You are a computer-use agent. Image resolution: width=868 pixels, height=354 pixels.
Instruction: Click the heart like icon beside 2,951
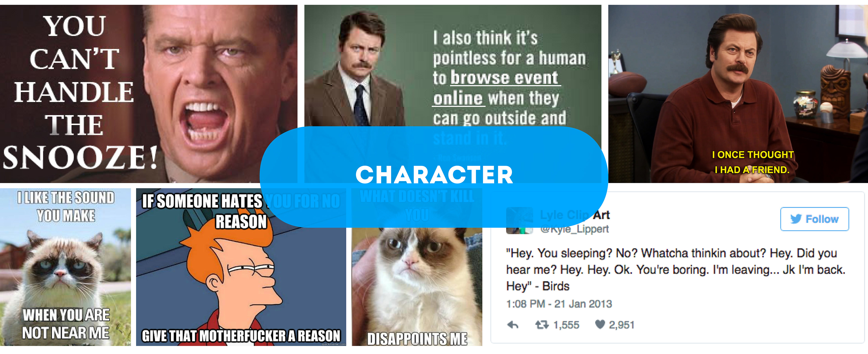(600, 324)
